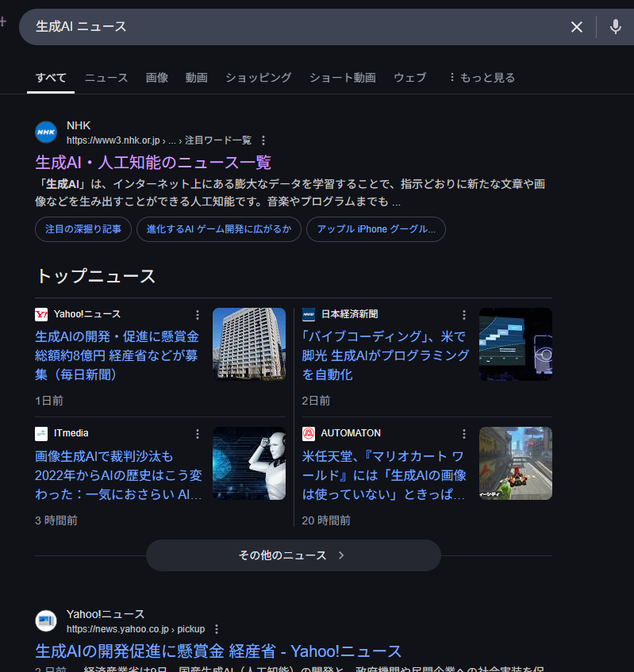Open 生成AIの開発促進に懸賞金 経産省 result
634x672 pixels.
pyautogui.click(x=218, y=651)
